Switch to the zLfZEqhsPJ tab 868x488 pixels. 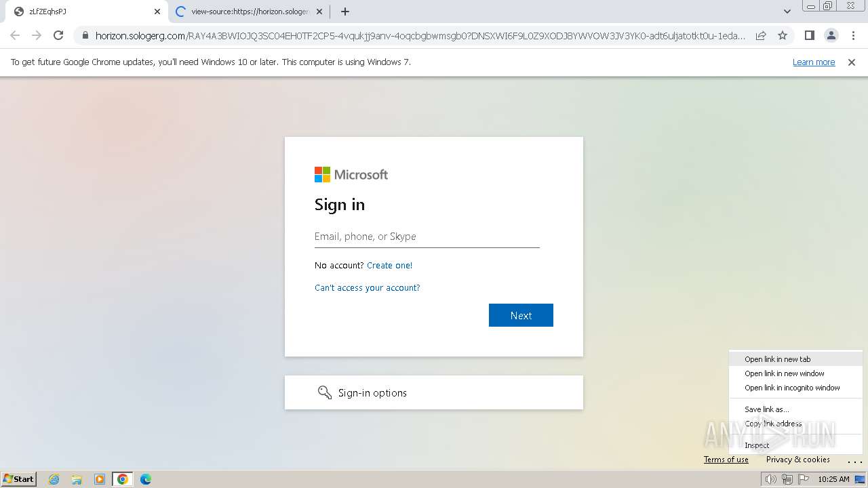click(x=87, y=12)
